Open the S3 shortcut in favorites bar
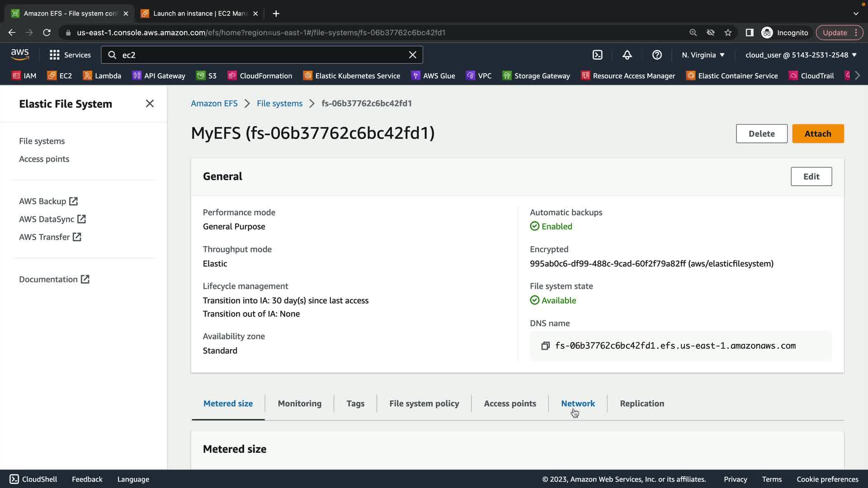This screenshot has width=868, height=488. point(207,76)
